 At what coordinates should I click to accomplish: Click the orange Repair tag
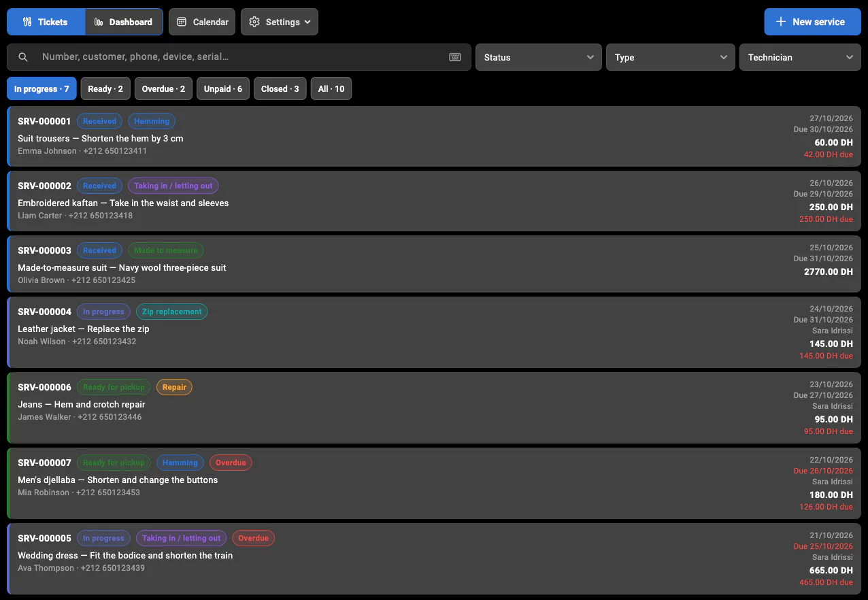174,387
